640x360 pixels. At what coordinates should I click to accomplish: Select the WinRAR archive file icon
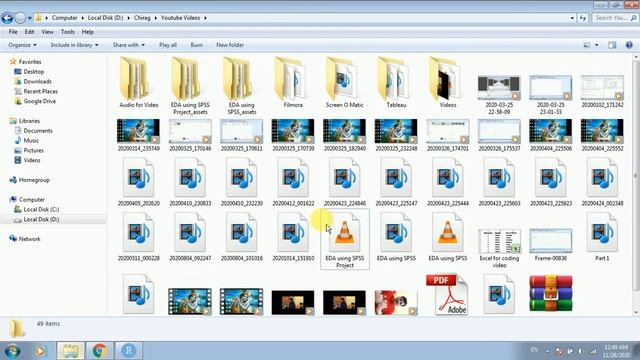coord(551,293)
